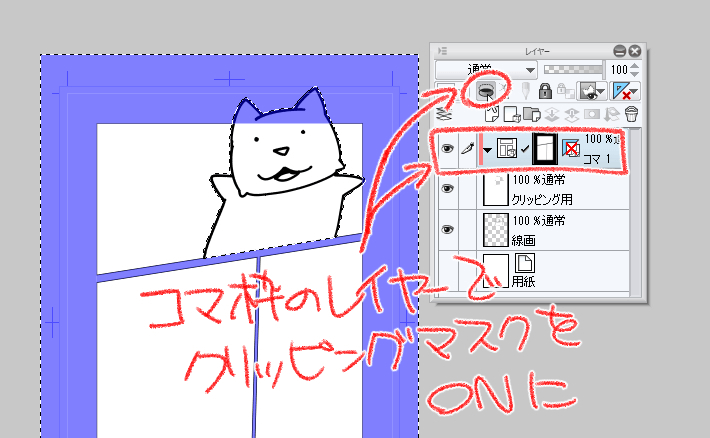
Task: Select the コマ 1 layer name
Action: tap(596, 159)
